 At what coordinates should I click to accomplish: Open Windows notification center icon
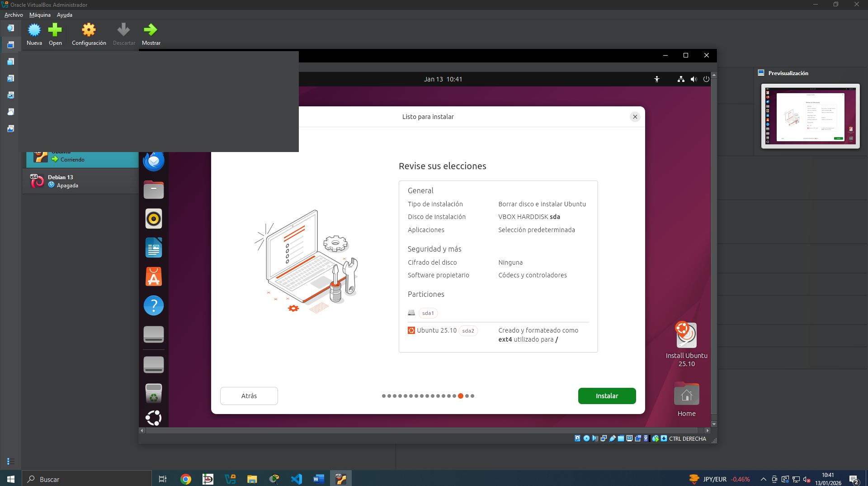pyautogui.click(x=854, y=480)
